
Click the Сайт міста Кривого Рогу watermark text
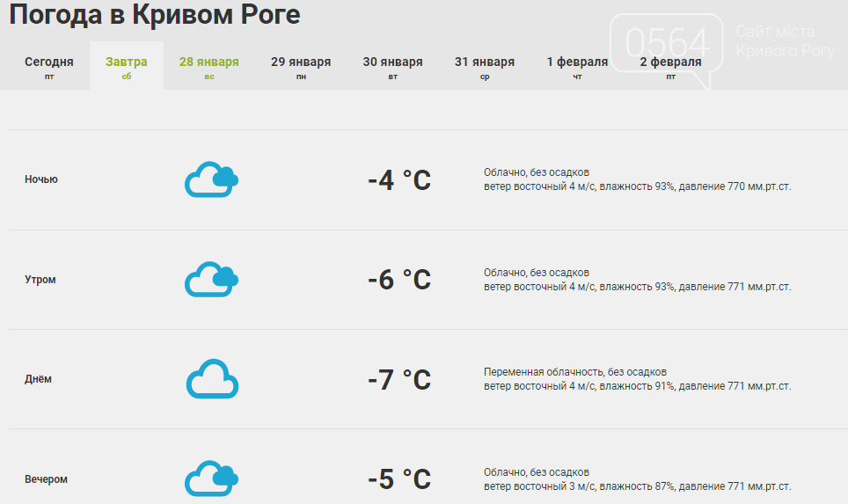(x=786, y=41)
